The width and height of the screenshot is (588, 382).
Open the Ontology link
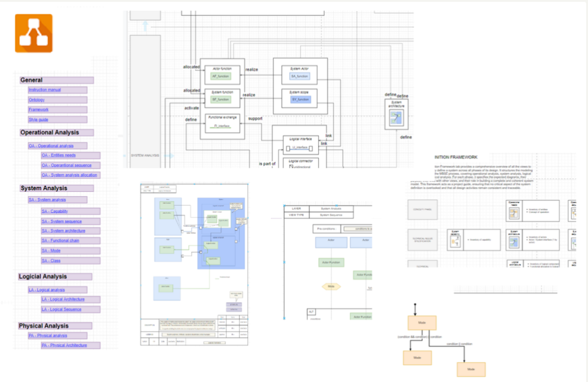(x=36, y=99)
